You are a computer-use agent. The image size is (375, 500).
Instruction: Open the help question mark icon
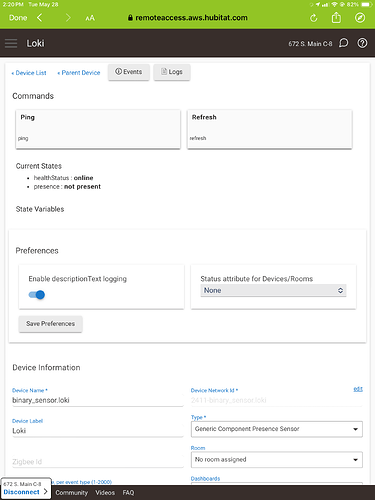coord(362,43)
